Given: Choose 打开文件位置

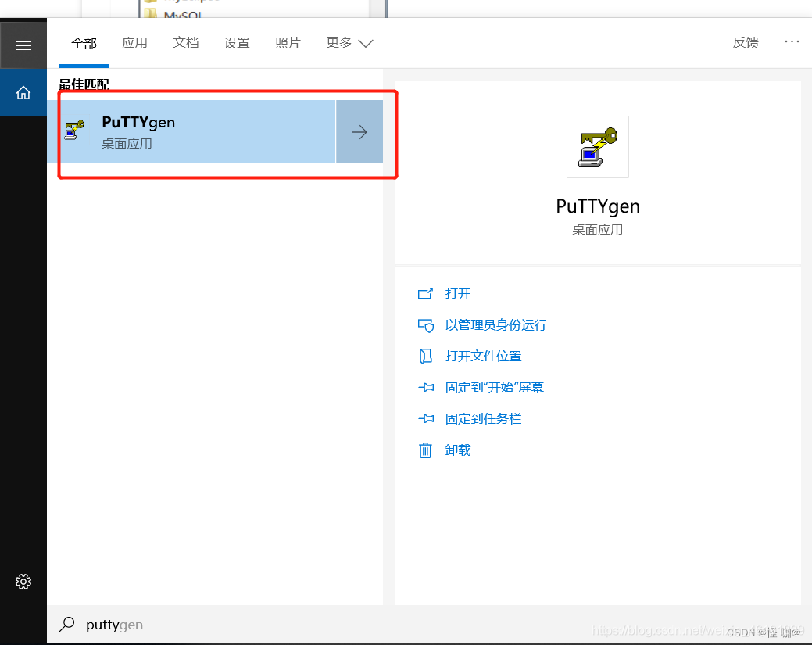Looking at the screenshot, I should 483,357.
